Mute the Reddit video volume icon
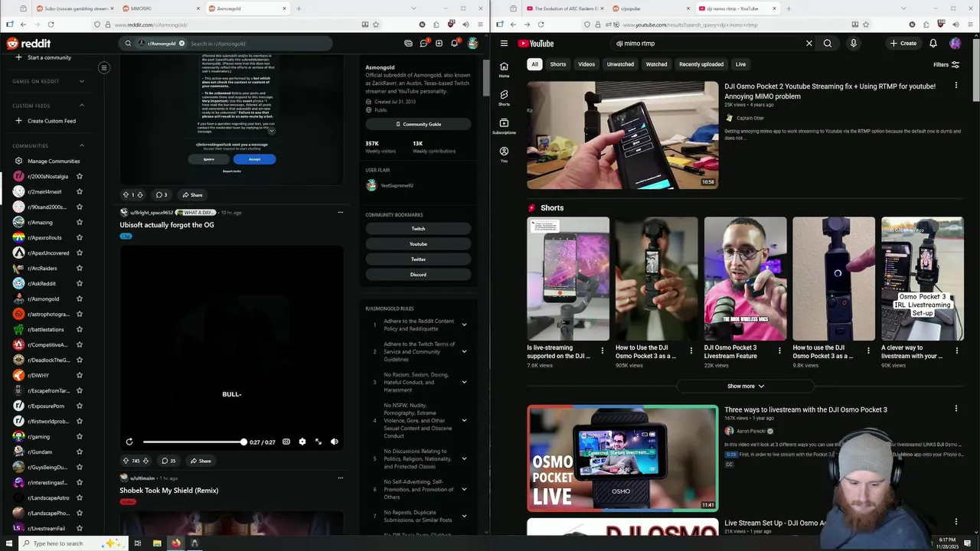Image resolution: width=980 pixels, height=551 pixels. coord(335,442)
